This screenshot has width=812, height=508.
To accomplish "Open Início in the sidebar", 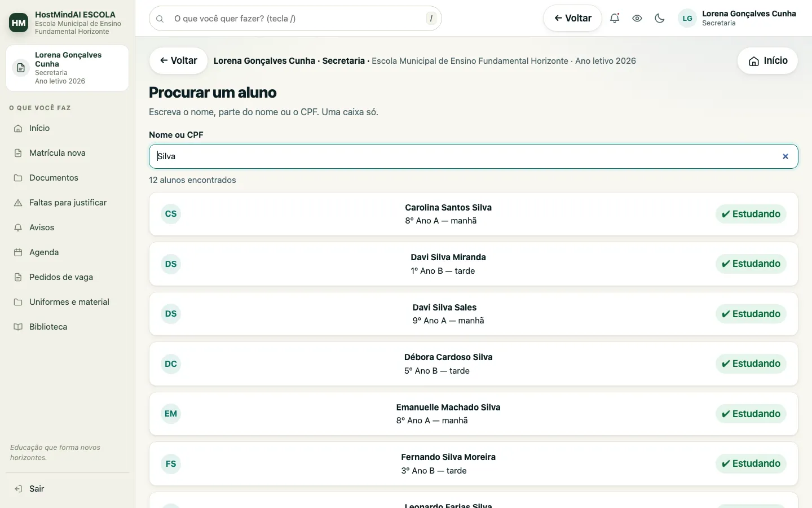I will click(68, 128).
